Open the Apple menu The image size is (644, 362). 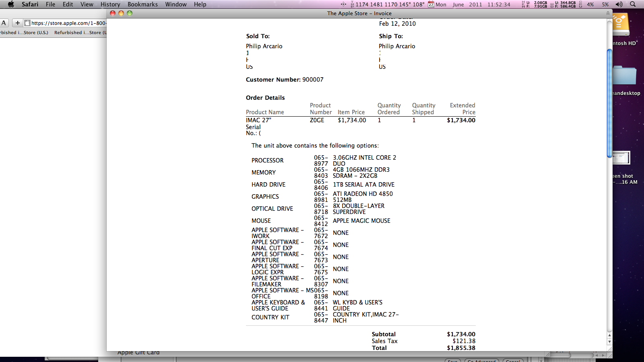click(11, 4)
